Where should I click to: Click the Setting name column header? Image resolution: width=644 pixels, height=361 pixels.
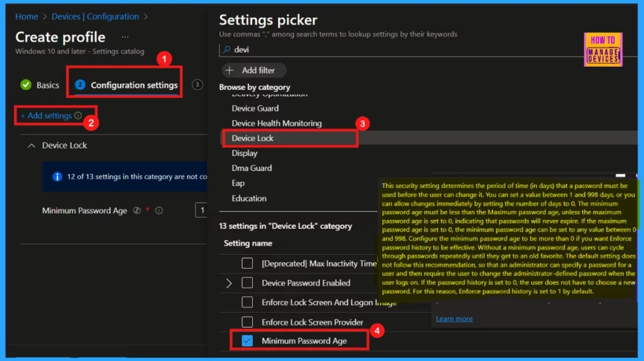click(x=248, y=243)
